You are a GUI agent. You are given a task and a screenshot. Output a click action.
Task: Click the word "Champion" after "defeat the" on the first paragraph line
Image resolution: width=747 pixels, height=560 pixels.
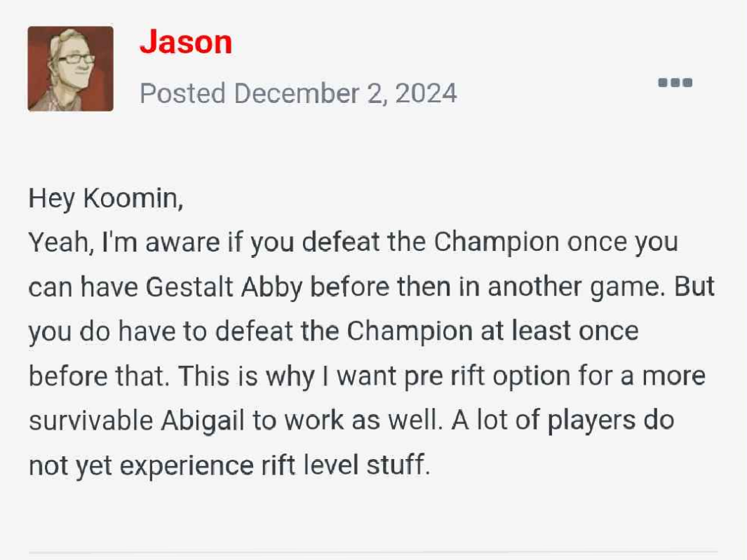(x=497, y=243)
